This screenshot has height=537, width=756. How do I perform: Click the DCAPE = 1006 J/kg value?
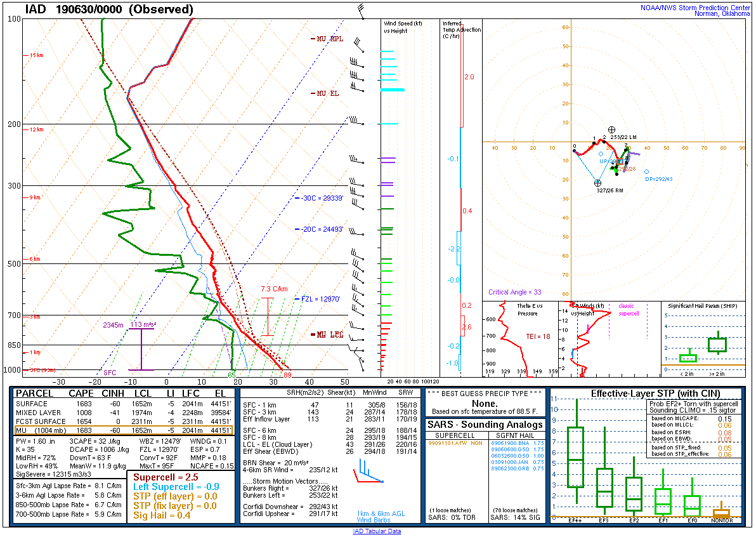pos(100,449)
